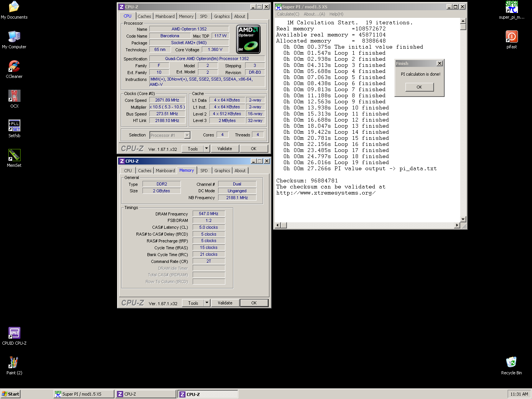Click the DRAM Frequency value 547.0 MHz
This screenshot has height=399, width=532.
click(x=209, y=214)
